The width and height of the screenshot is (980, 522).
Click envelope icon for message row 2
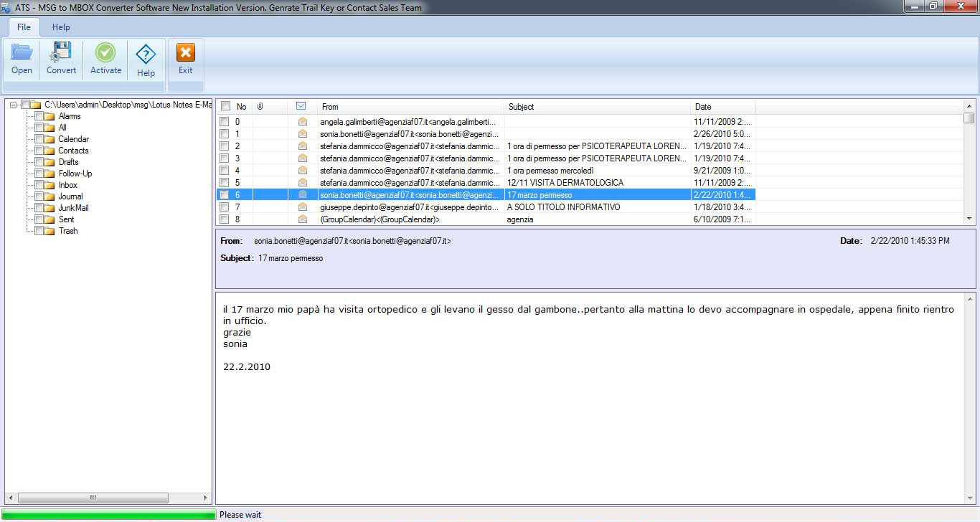click(x=302, y=146)
